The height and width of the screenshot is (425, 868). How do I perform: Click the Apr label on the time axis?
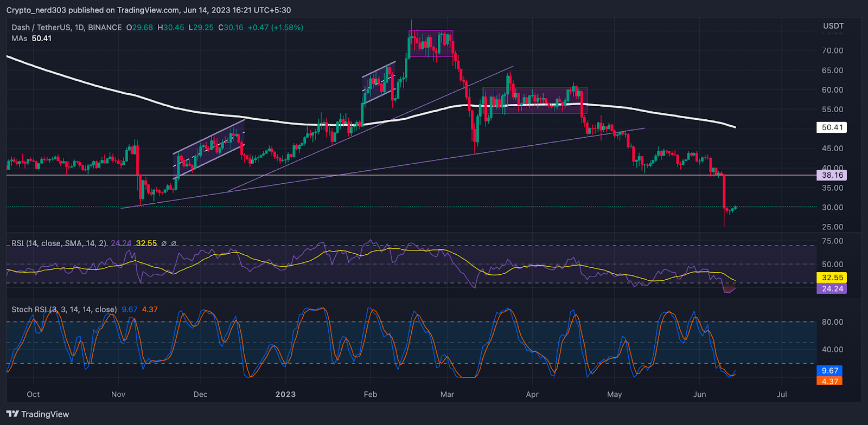pos(532,395)
